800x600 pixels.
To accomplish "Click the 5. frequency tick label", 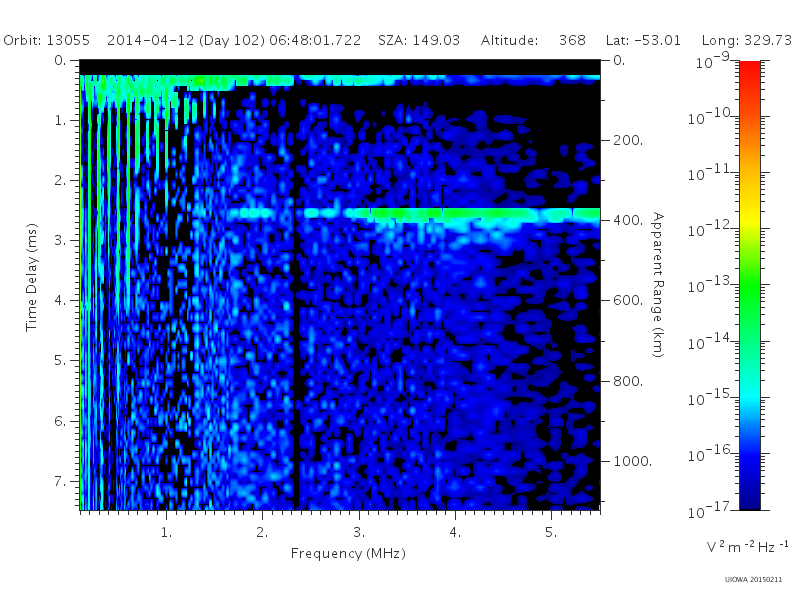I will pos(551,532).
